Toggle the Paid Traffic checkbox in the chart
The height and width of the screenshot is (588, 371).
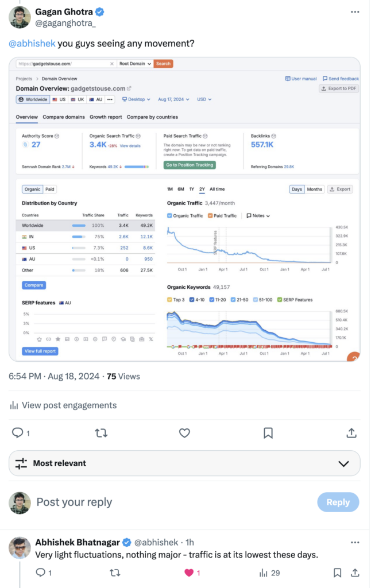[211, 216]
